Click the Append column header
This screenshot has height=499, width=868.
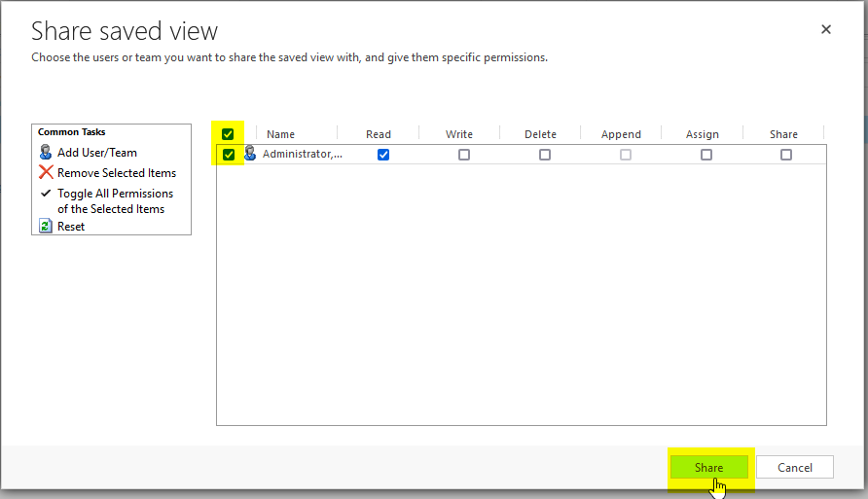(621, 134)
